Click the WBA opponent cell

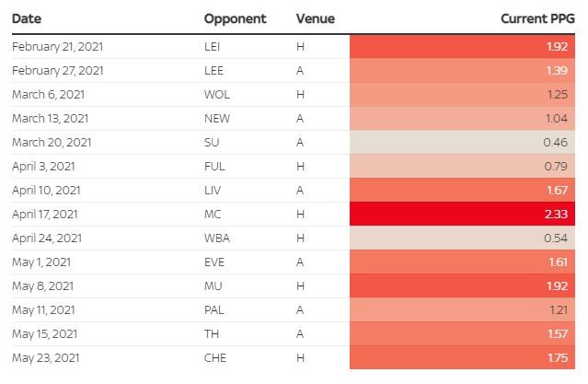pos(216,238)
